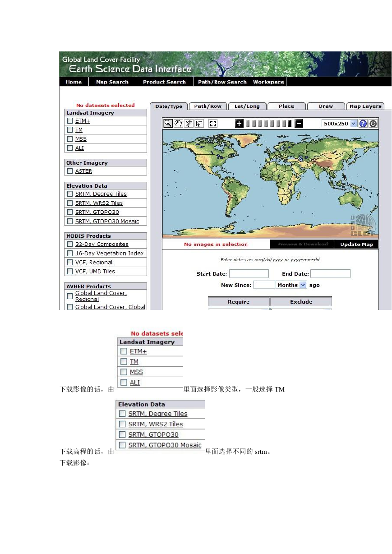Open the SRTM, WRS2 Tiles link in full interface
Image resolution: width=392 pixels, height=554 pixels.
pos(99,203)
